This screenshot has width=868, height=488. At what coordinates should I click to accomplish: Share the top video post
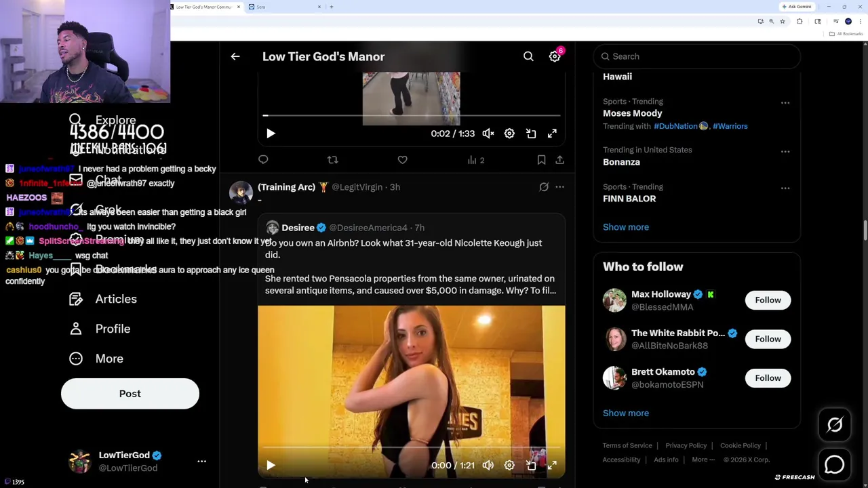click(x=559, y=160)
